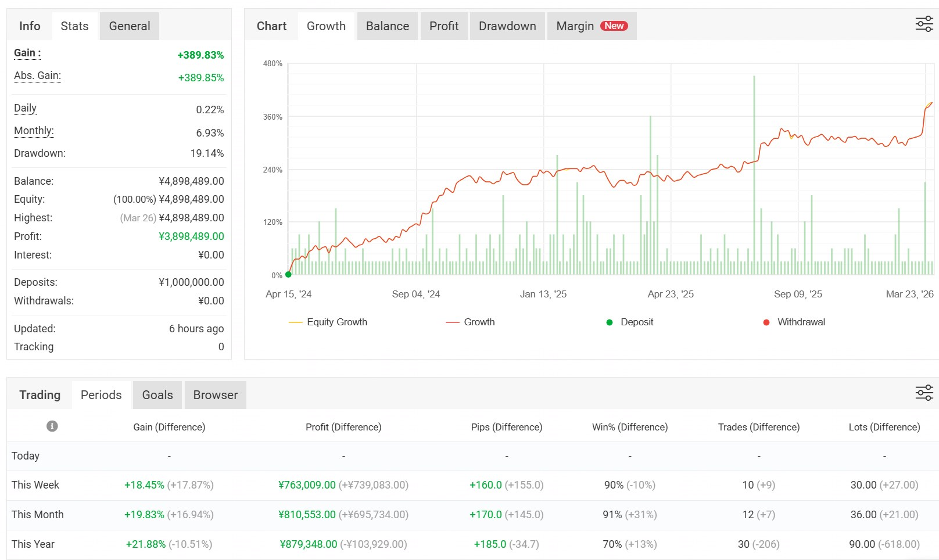Open chart settings sliders icon

924,24
